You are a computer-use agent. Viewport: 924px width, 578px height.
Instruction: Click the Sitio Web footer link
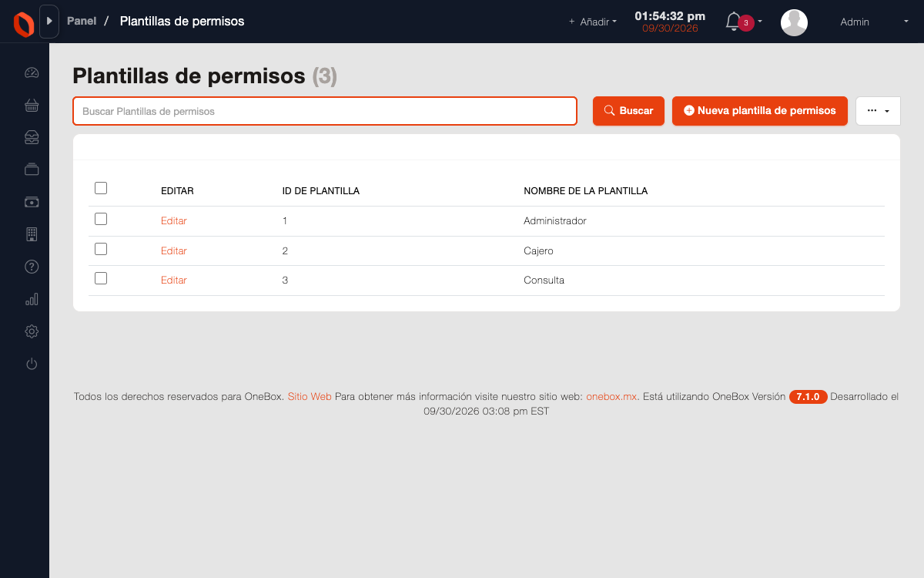pos(310,397)
